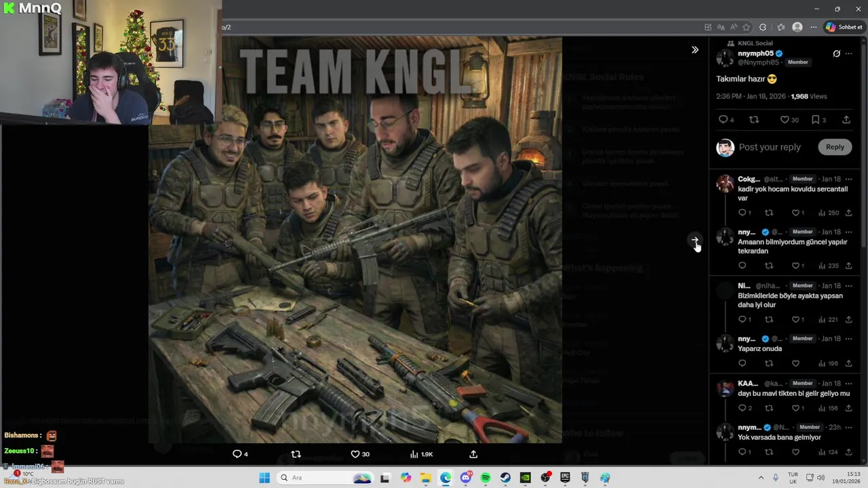Open browser extensions puzzle icon
The width and height of the screenshot is (868, 488).
click(763, 27)
